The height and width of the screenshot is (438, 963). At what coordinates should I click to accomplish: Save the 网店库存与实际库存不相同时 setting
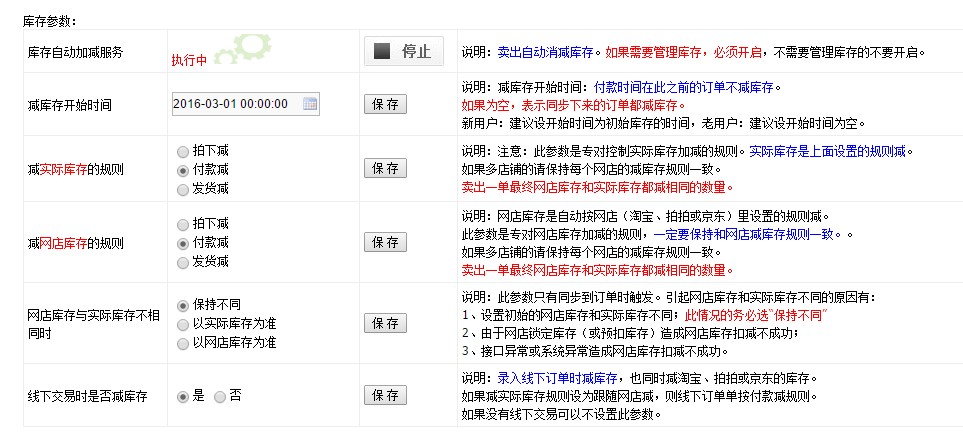pyautogui.click(x=385, y=323)
